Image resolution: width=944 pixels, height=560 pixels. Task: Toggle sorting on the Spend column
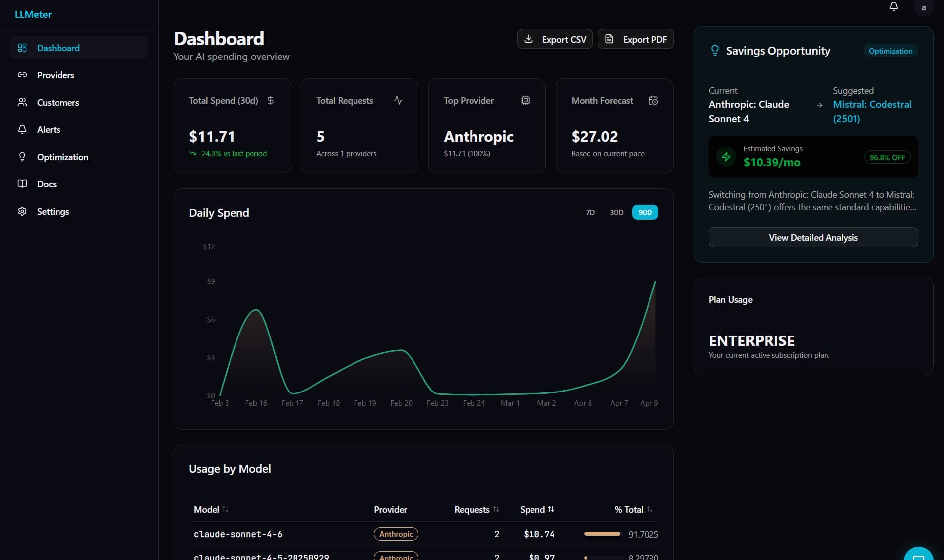[x=537, y=509]
